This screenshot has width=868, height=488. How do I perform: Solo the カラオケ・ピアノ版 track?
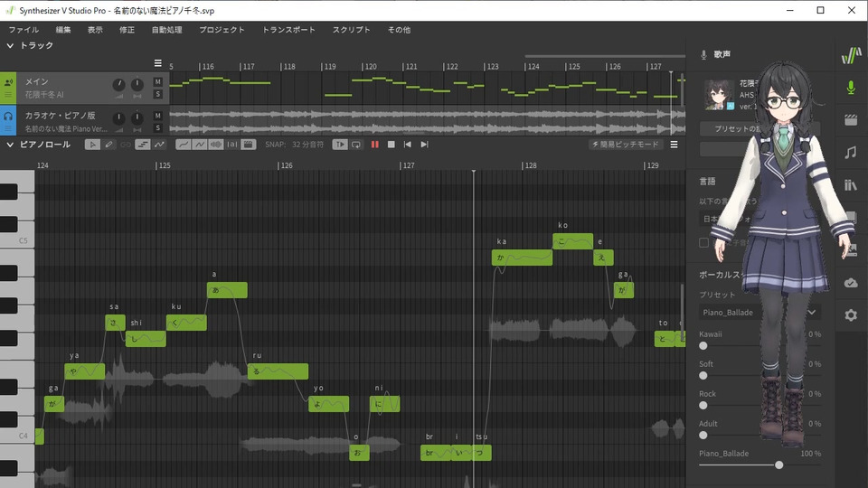click(x=157, y=127)
